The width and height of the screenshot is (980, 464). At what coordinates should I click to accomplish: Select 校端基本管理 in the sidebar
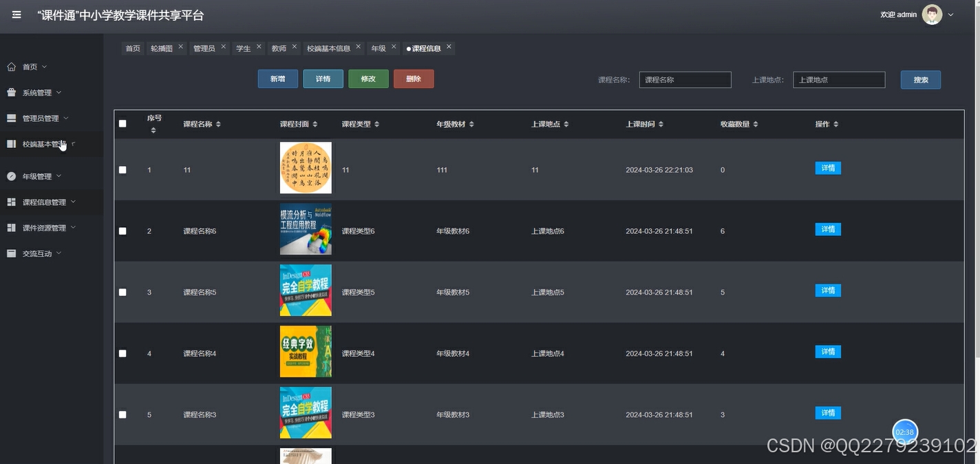43,143
